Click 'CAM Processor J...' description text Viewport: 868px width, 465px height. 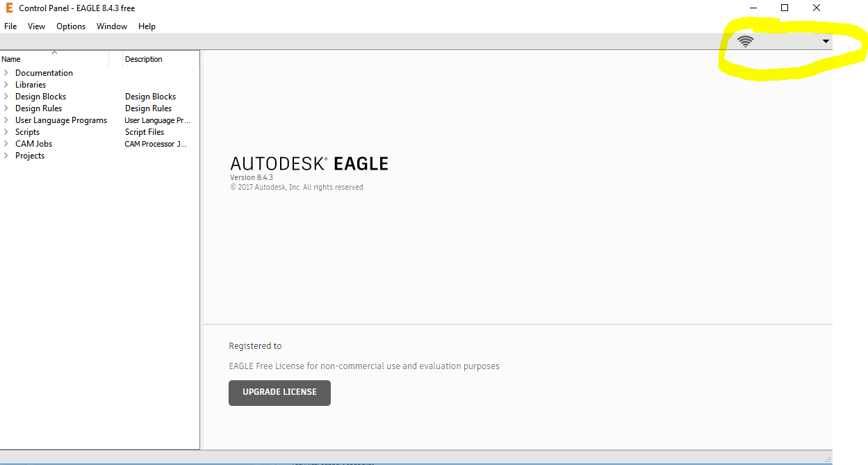[156, 144]
